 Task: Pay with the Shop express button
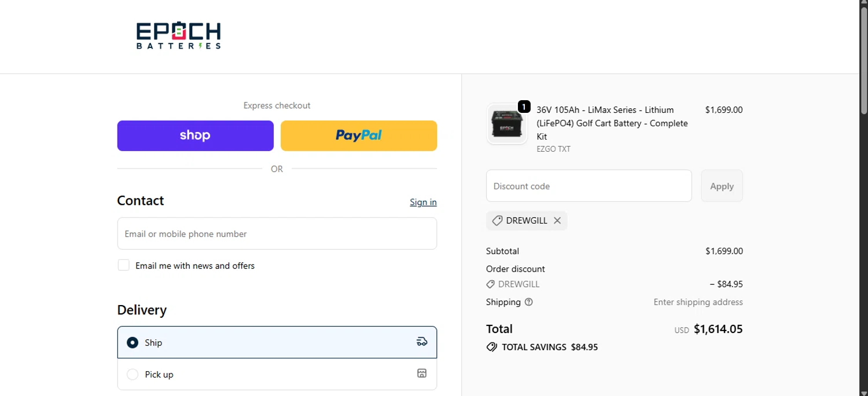coord(196,135)
